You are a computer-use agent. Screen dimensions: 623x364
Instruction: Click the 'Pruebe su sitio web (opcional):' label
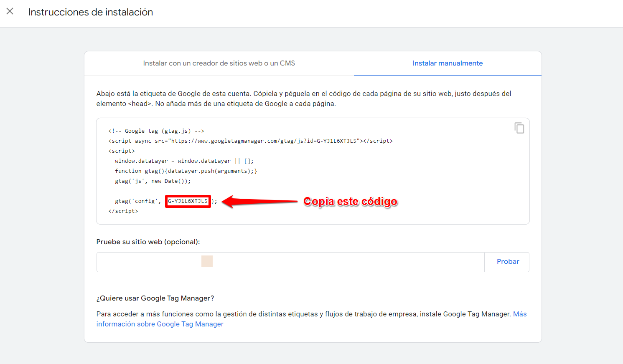148,242
